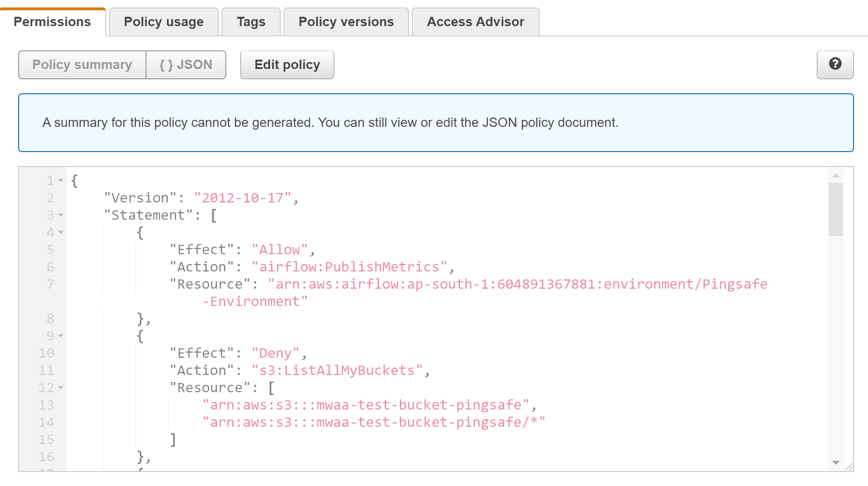868x486 pixels.
Task: Click the editor scroll down arrow
Action: pos(835,462)
